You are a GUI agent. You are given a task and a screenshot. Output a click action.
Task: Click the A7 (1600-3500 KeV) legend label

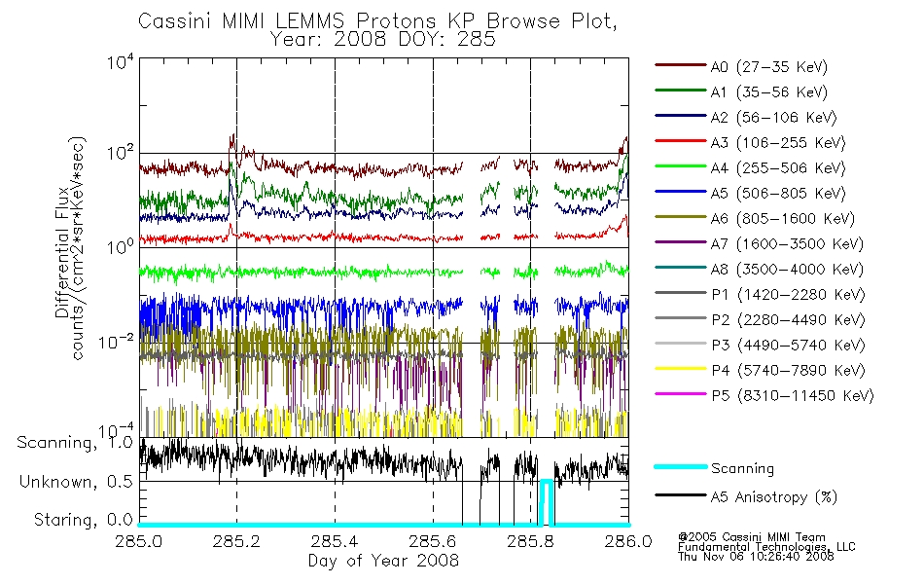[787, 244]
